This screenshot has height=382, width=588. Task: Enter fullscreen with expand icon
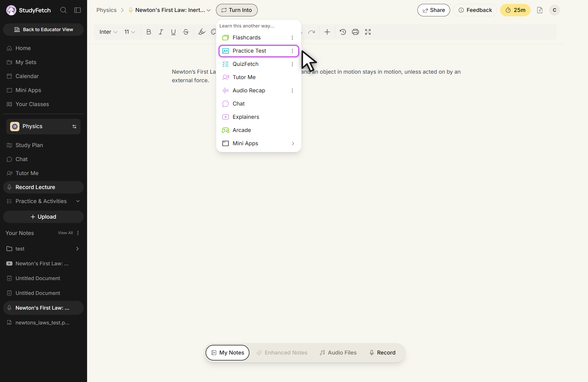coord(368,32)
